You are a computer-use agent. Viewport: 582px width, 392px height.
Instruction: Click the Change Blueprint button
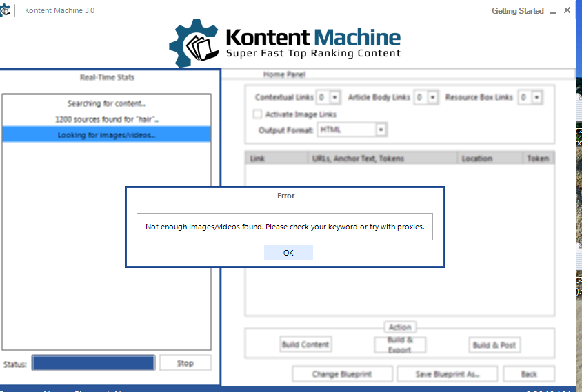(342, 374)
